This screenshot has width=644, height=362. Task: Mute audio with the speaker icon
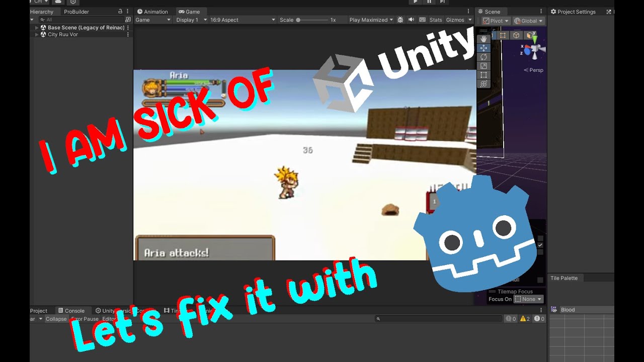pos(411,20)
